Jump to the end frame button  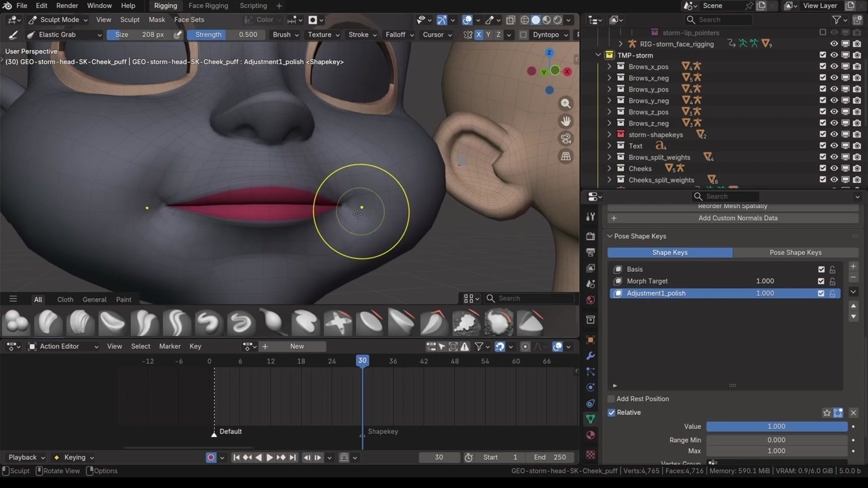point(293,457)
